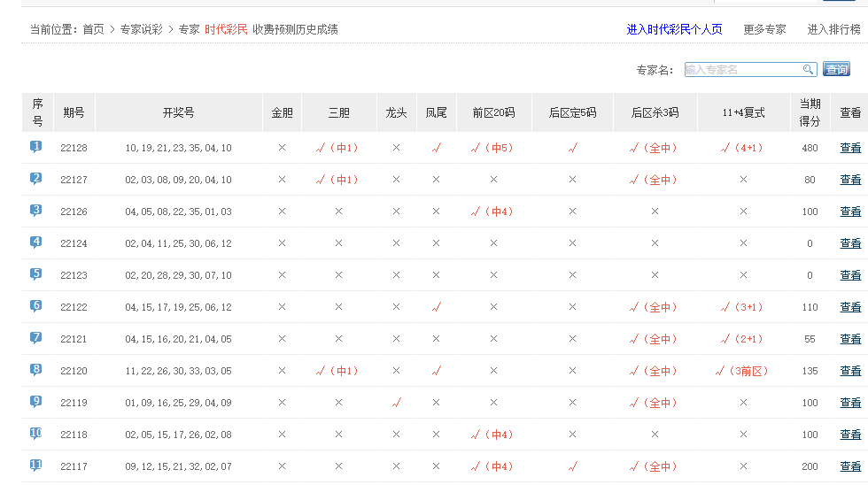Click the rank 6 badge icon

coord(36,306)
